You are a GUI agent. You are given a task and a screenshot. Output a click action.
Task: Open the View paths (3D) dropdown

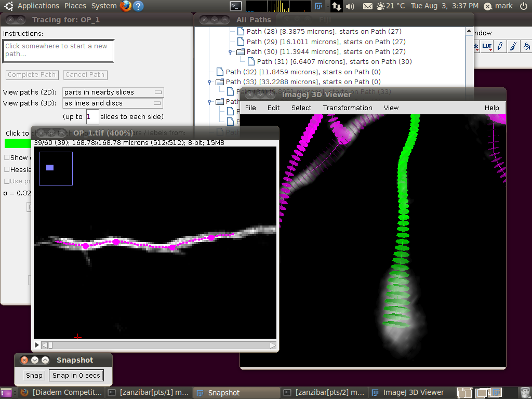pos(113,103)
